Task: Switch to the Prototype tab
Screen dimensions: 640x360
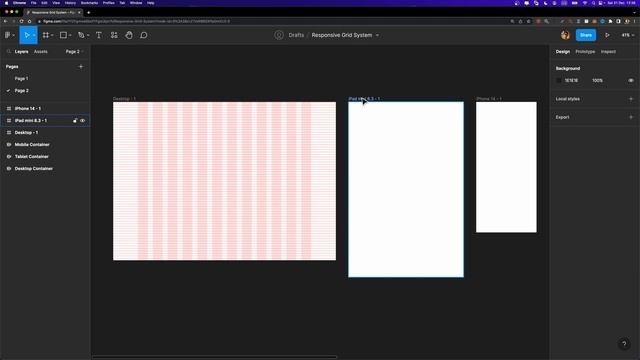Action: (x=585, y=52)
